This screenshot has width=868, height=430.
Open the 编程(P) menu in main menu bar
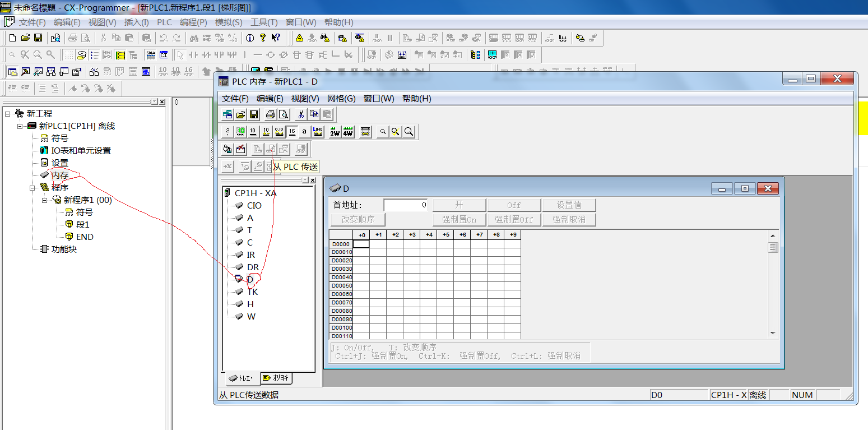pos(193,22)
